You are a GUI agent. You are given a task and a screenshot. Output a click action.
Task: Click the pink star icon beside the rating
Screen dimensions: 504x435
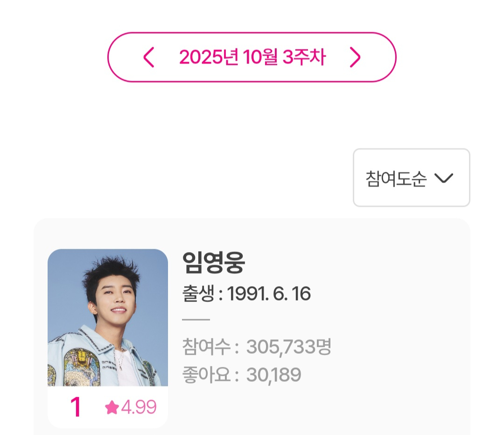pyautogui.click(x=112, y=408)
